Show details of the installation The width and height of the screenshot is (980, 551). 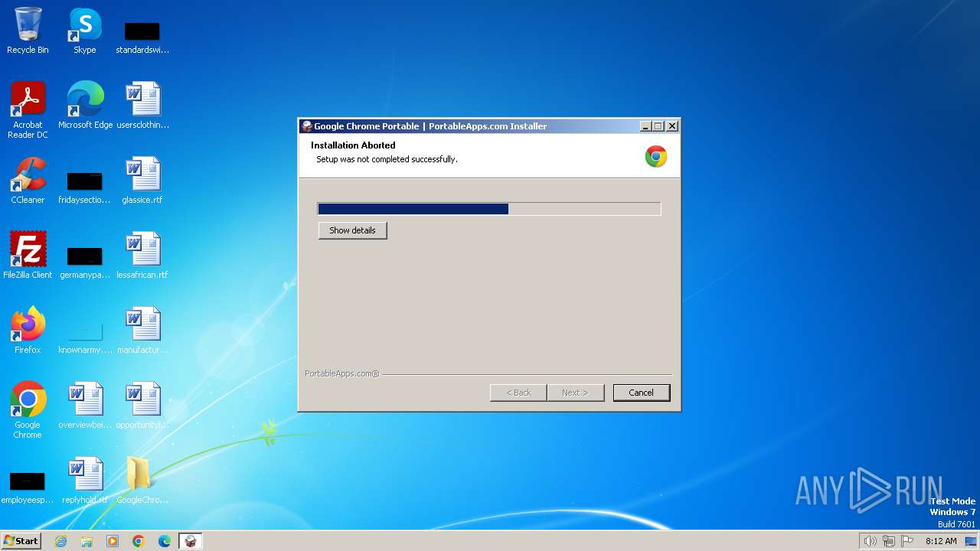[352, 230]
